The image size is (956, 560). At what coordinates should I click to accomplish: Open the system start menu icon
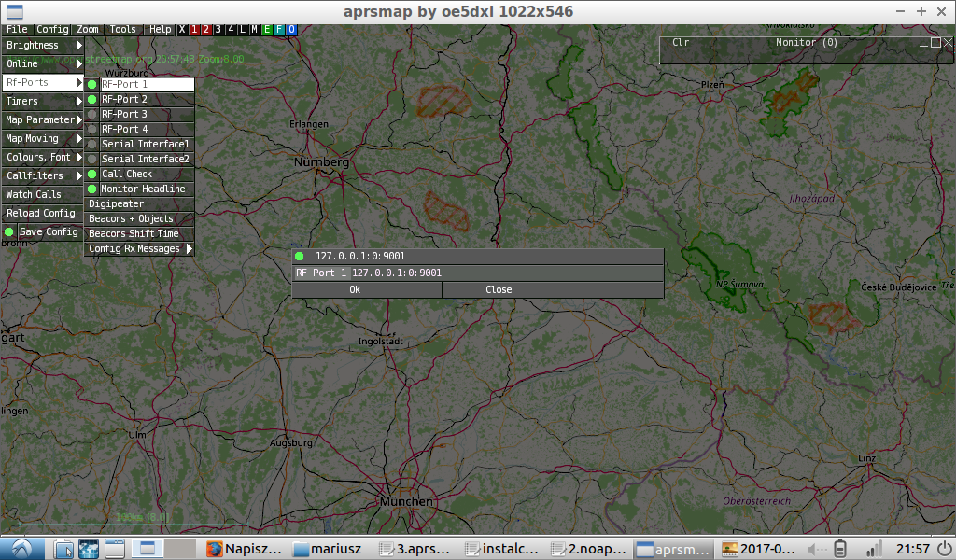(x=22, y=549)
